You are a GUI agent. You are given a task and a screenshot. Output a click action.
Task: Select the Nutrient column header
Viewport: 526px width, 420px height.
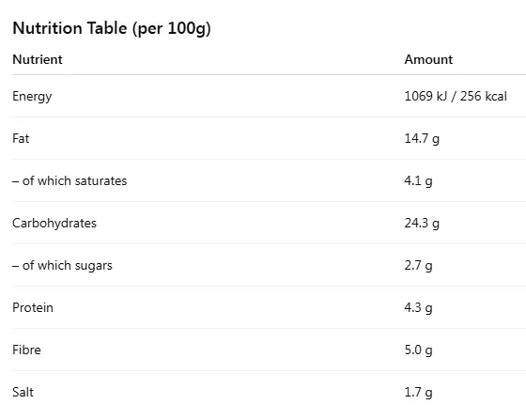[38, 59]
